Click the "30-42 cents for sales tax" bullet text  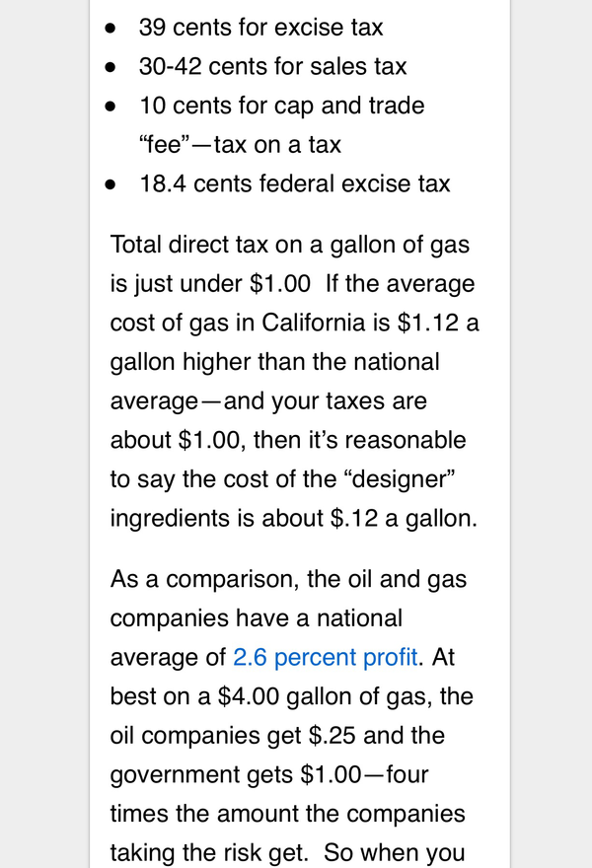[272, 66]
